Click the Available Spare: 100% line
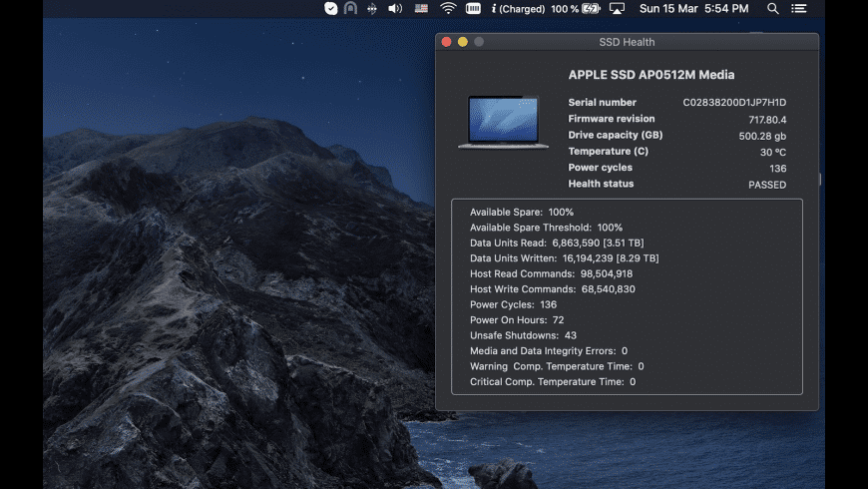Screen dimensions: 868x489 coord(522,213)
